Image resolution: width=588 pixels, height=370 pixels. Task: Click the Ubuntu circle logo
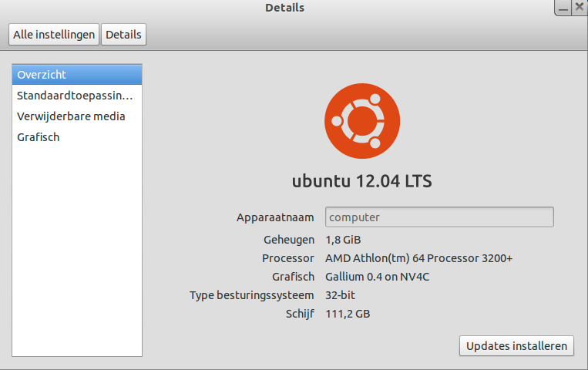click(361, 120)
